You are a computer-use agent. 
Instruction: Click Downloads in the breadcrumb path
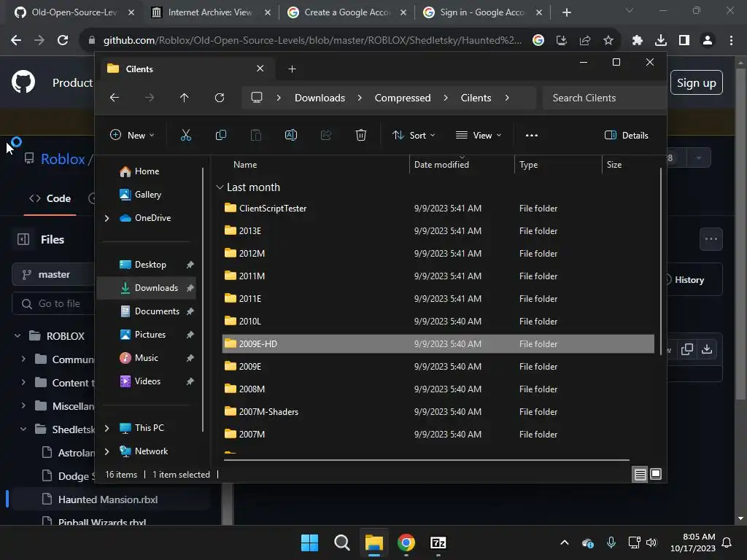click(320, 98)
